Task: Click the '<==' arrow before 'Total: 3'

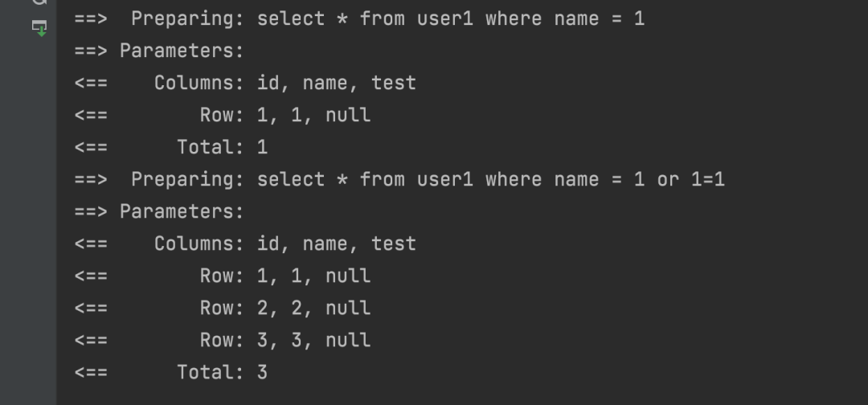Action: click(x=91, y=373)
